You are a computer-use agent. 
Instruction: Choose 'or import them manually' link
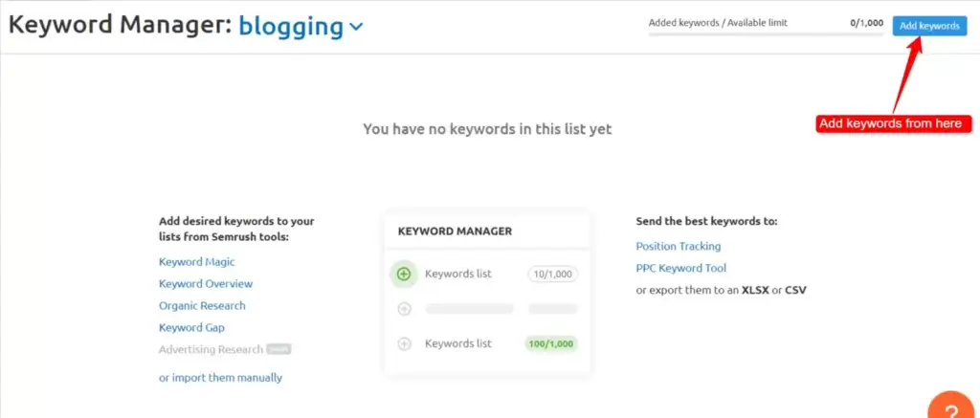220,377
